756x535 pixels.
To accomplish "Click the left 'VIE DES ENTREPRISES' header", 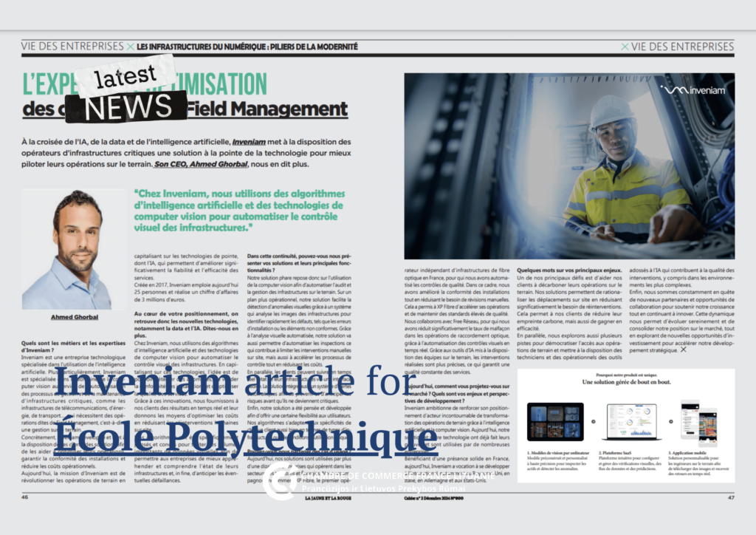I will click(x=72, y=47).
